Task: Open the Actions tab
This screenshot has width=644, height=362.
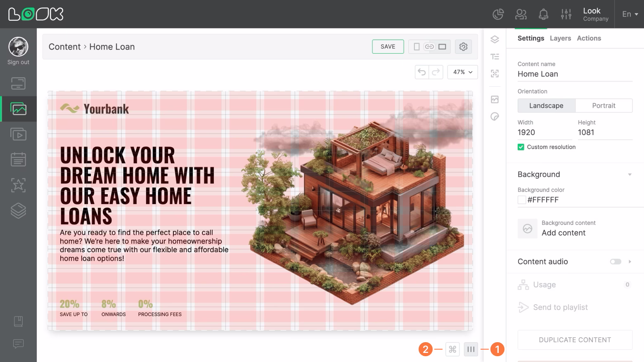Action: [x=589, y=38]
